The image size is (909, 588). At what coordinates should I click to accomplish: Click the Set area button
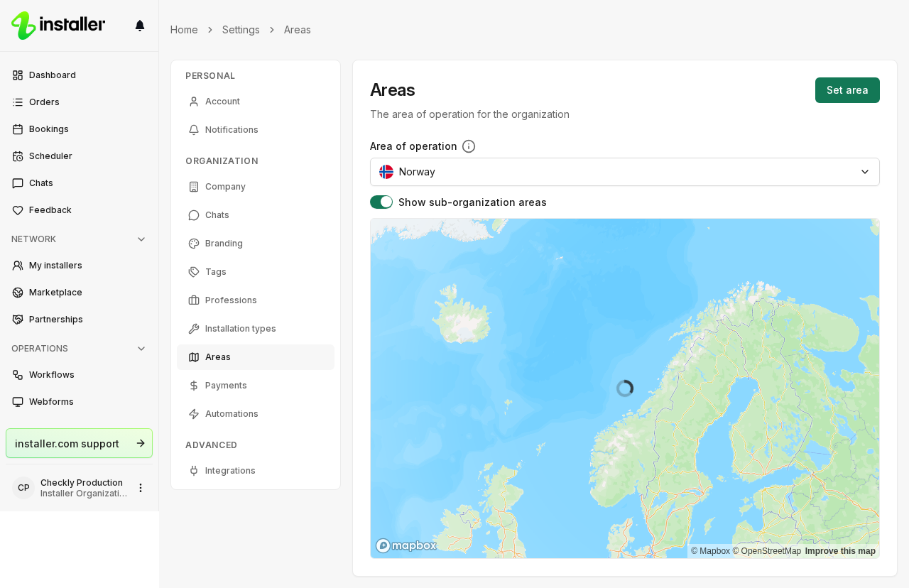847,90
